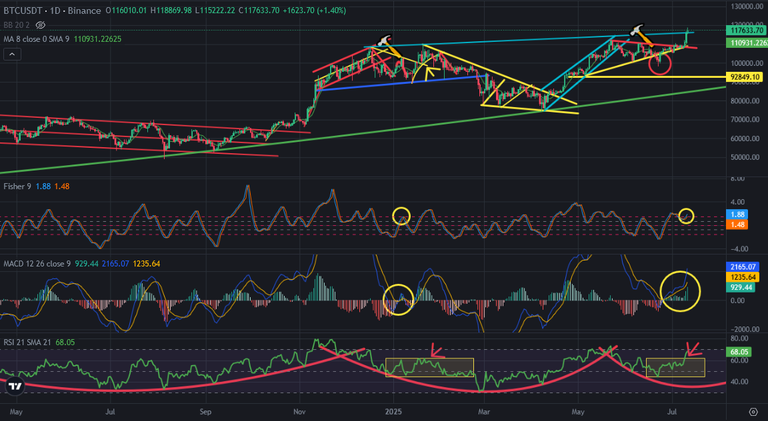Click RSI legend value 68.05
Viewport: 768px width, 421px height.
click(65, 343)
